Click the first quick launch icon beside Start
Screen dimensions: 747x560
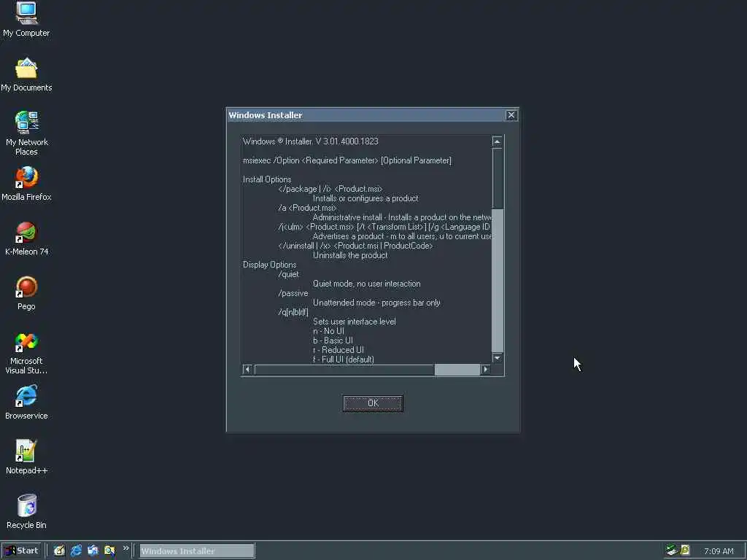[x=59, y=551]
